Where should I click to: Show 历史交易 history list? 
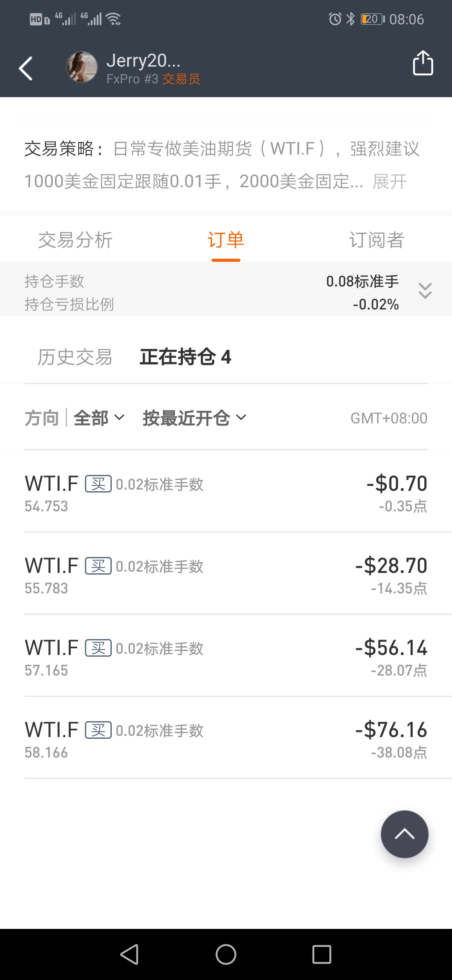point(75,357)
